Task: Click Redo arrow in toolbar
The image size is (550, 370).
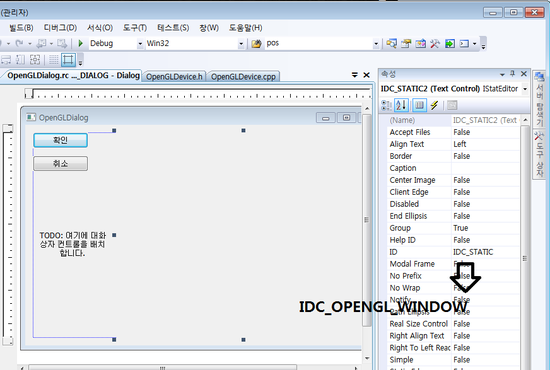Action: (x=19, y=43)
